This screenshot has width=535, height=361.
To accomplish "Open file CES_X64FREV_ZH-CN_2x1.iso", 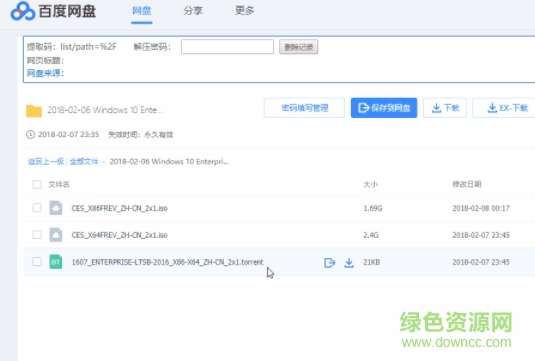I will 119,235.
